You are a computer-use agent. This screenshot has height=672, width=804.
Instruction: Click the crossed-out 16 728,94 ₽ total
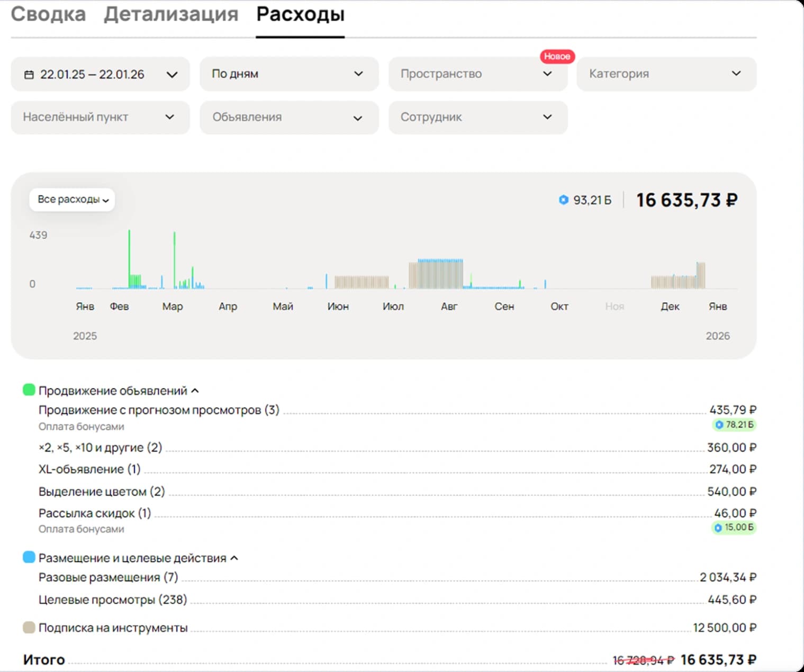(644, 660)
